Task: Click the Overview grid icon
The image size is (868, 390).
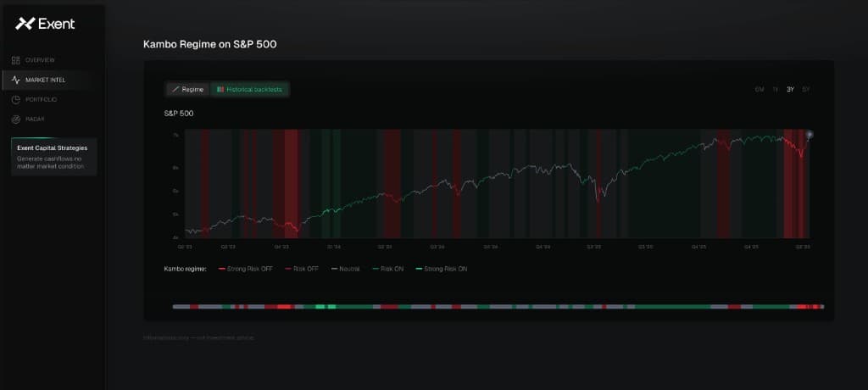Action: [15, 60]
